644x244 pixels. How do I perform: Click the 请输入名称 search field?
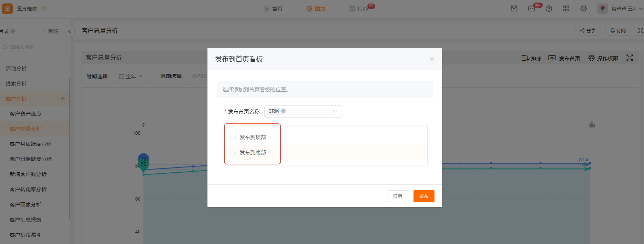pyautogui.click(x=34, y=47)
